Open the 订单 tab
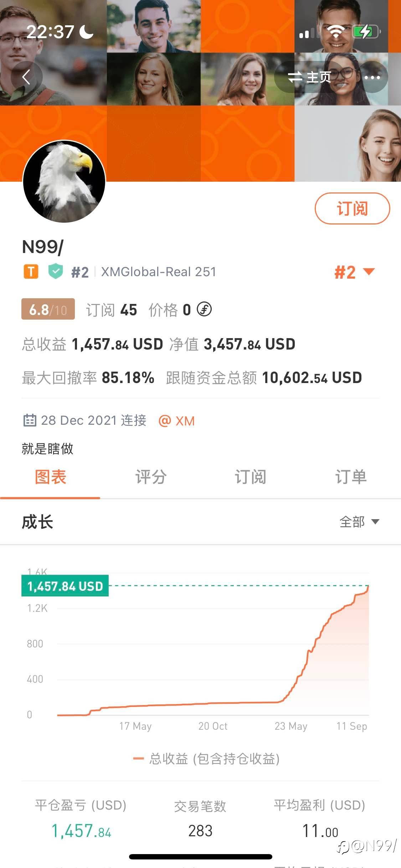 tap(351, 477)
